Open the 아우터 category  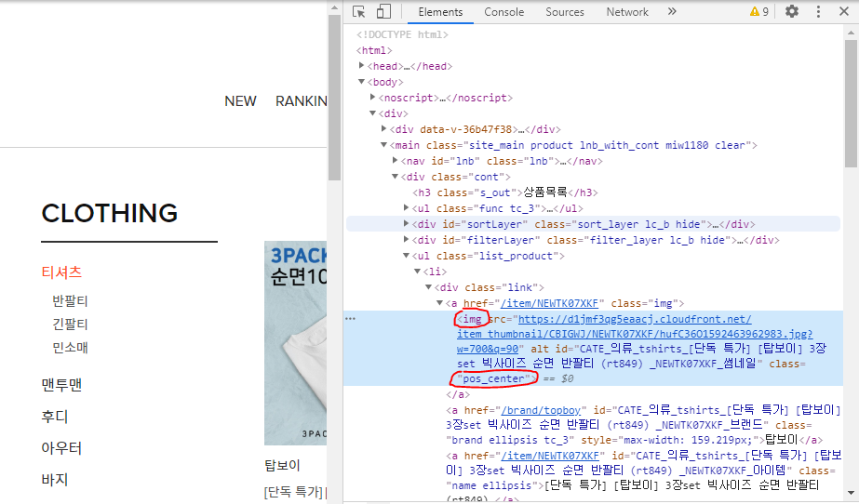[61, 449]
